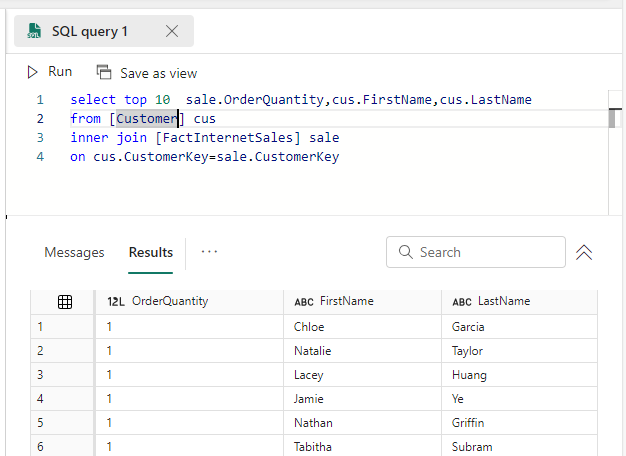Click the SQL file icon on tab
The width and height of the screenshot is (626, 456).
[x=33, y=31]
